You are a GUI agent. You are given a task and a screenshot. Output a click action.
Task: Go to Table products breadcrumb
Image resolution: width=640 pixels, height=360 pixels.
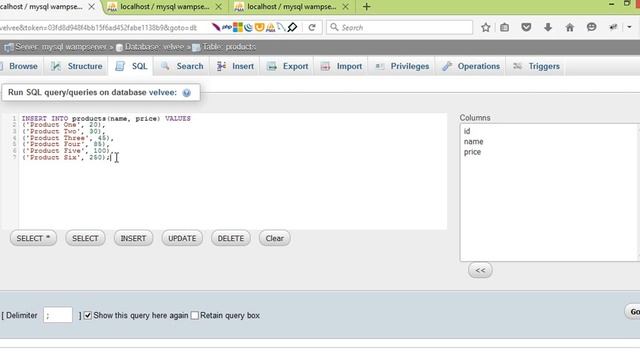point(224,47)
